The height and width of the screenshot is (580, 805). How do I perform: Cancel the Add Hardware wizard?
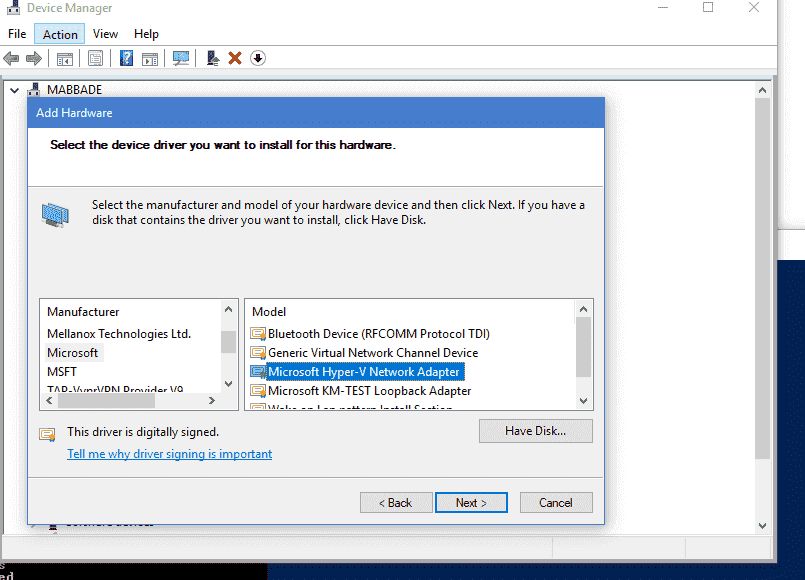556,502
